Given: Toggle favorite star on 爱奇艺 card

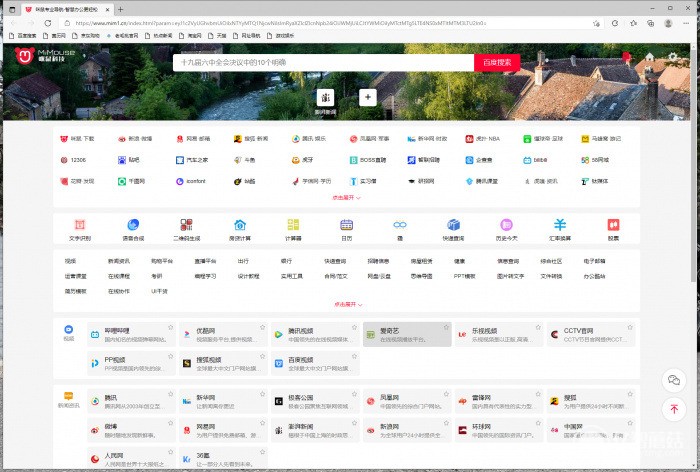Looking at the screenshot, I should pyautogui.click(x=446, y=327).
